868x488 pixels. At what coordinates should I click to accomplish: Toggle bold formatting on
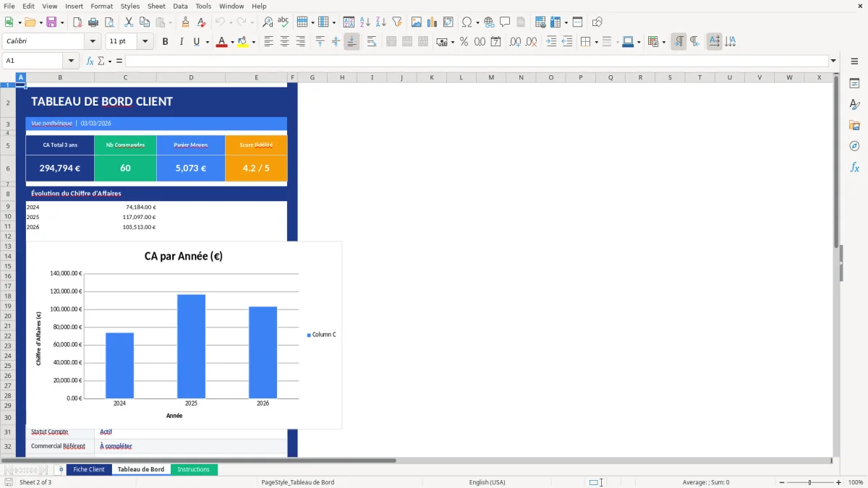point(165,41)
